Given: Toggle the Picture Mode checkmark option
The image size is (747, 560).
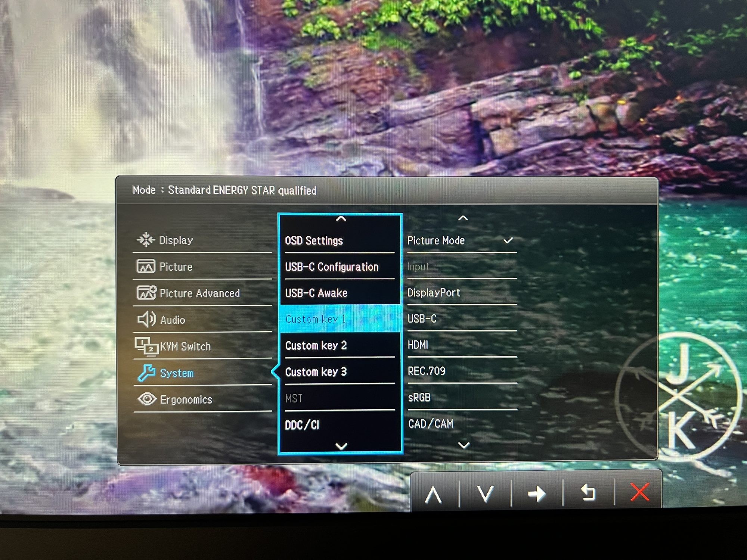Looking at the screenshot, I should (508, 240).
